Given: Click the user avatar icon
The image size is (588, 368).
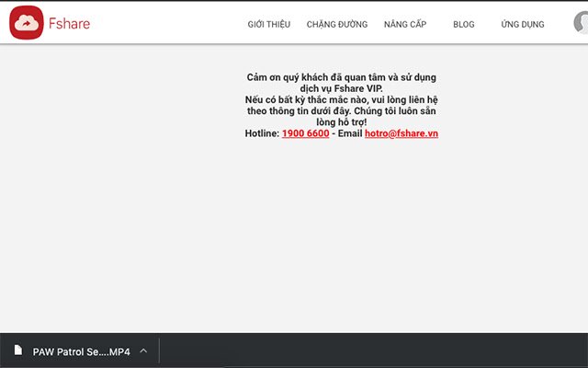Looking at the screenshot, I should [x=582, y=22].
